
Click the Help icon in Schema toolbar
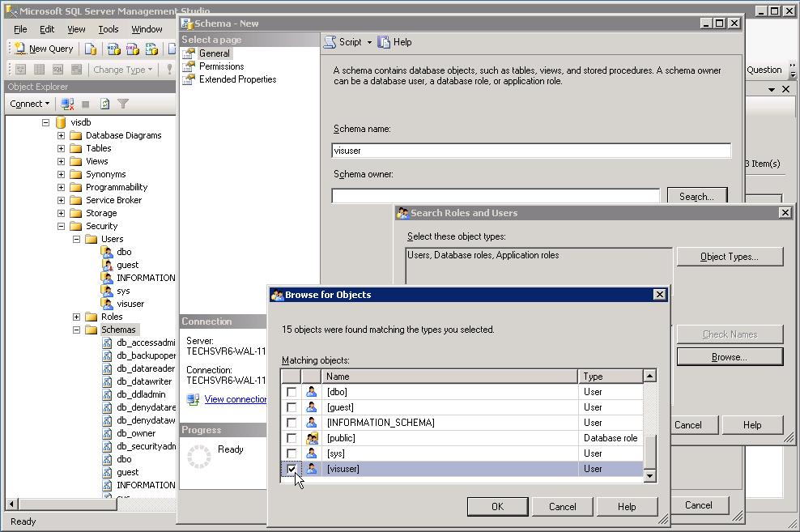tap(384, 42)
